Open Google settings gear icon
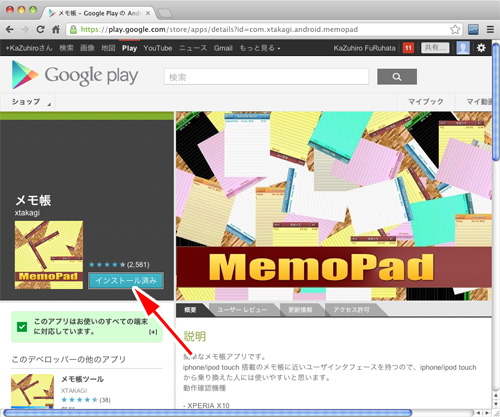 (481, 48)
